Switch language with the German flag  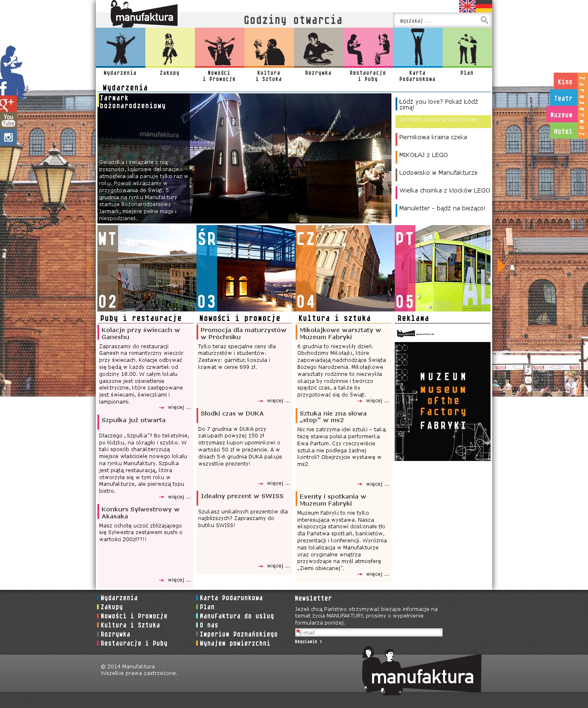(x=484, y=6)
